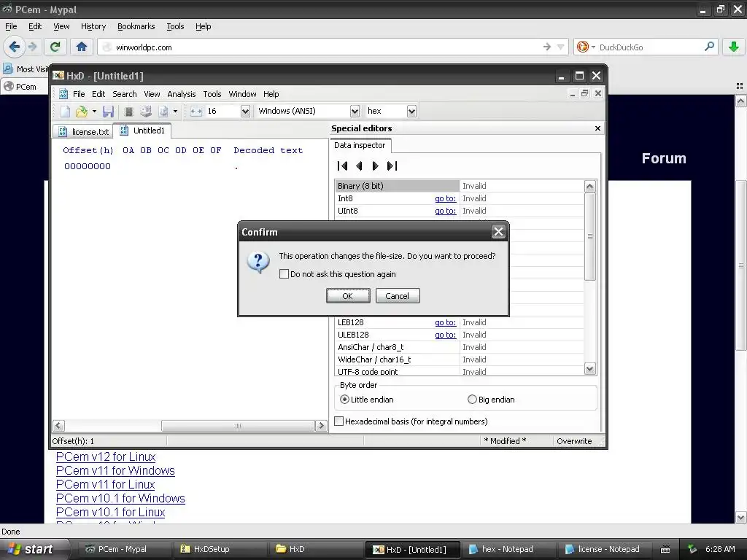Open PCem v10.1 for Windows link

pos(120,498)
